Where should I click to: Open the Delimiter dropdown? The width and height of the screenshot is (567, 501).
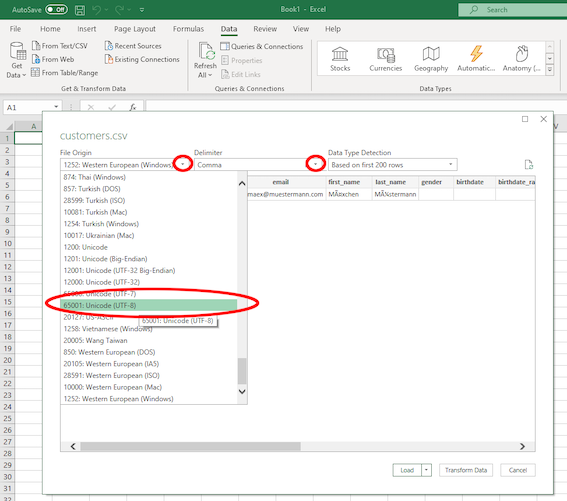point(316,164)
